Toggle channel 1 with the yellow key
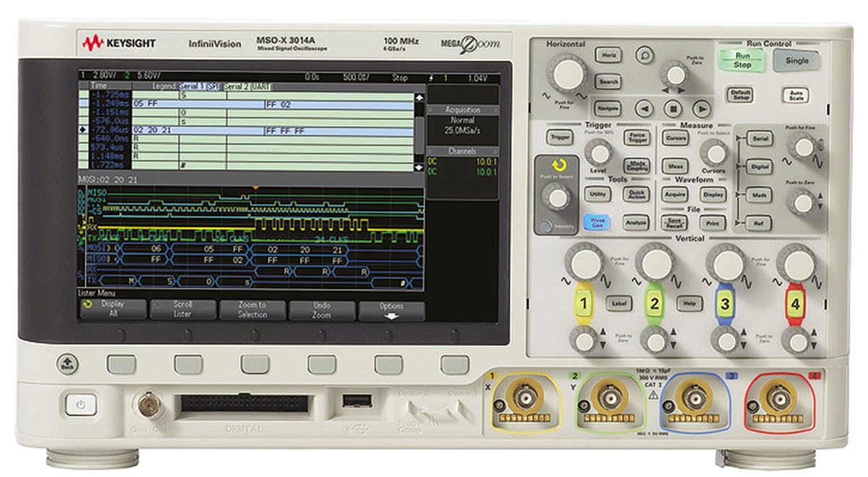Viewport: 868px width, 477px height. coord(583,304)
